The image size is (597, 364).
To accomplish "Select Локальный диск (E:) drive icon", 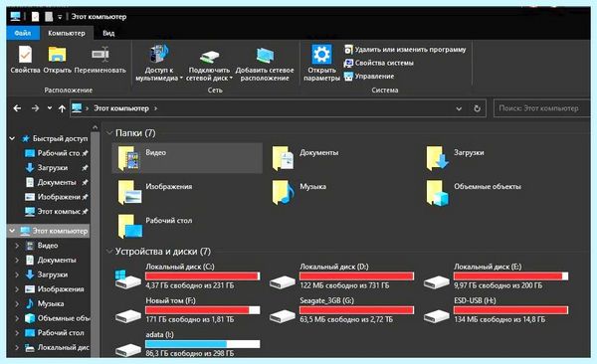I will (437, 281).
